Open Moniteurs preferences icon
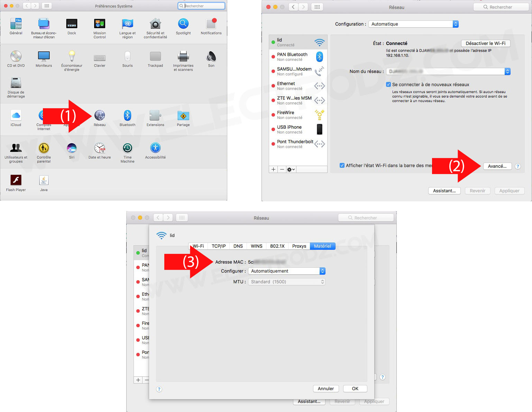Screen dimensions: 532x412 coord(44,56)
